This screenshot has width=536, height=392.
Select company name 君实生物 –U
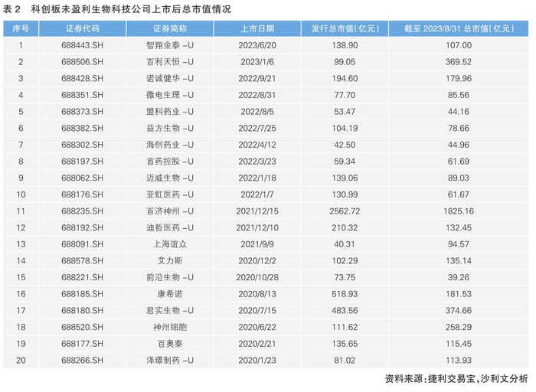pos(170,311)
